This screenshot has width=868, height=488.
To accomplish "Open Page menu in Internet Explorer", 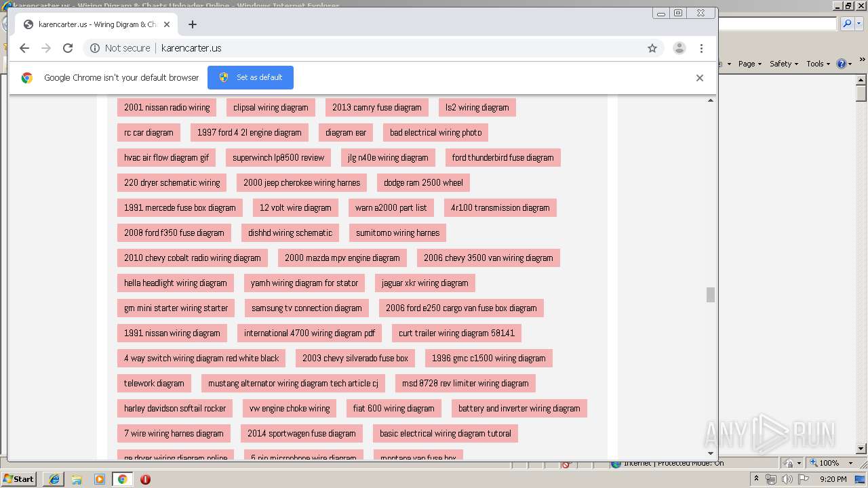I will point(750,64).
